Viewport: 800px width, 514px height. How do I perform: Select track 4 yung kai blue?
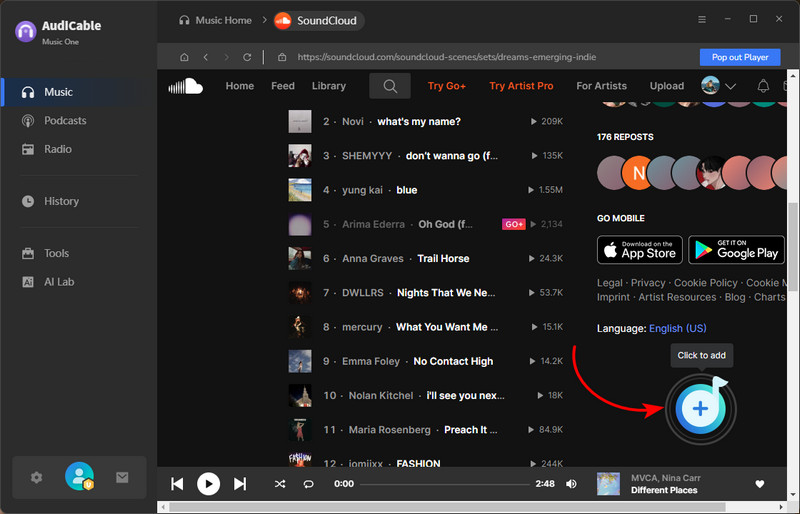click(426, 190)
